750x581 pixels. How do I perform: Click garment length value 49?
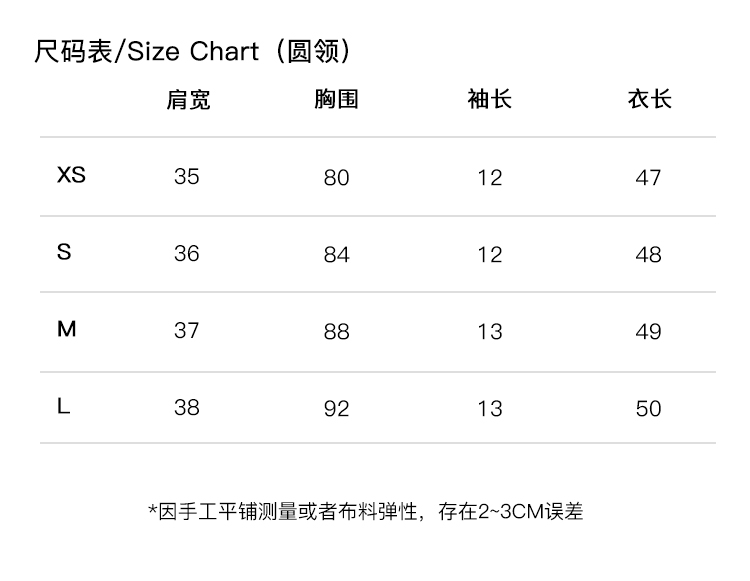[x=649, y=331]
